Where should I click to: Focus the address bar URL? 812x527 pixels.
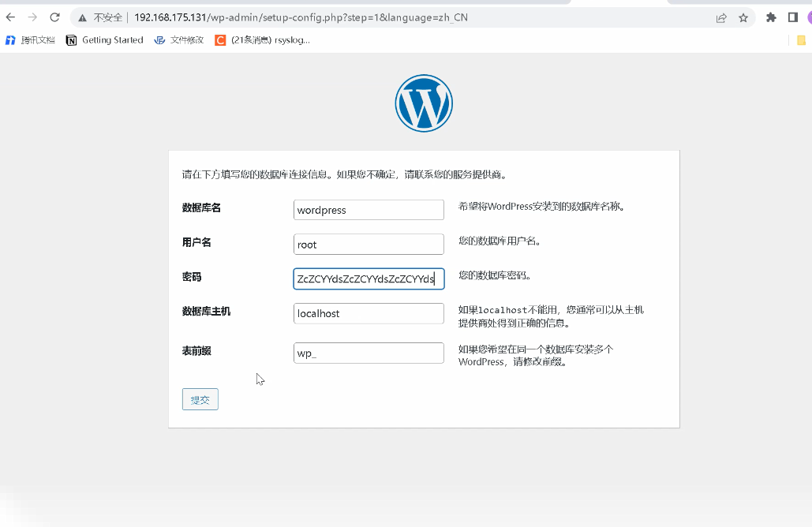pos(301,17)
